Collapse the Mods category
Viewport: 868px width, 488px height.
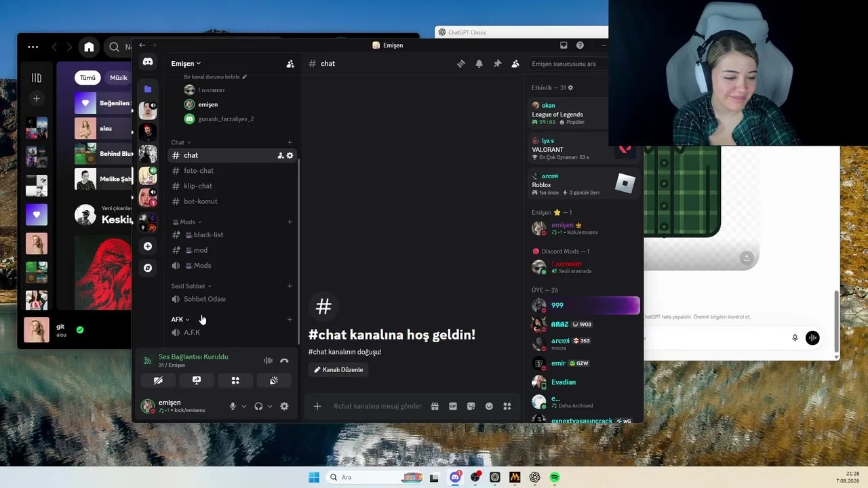coord(187,222)
